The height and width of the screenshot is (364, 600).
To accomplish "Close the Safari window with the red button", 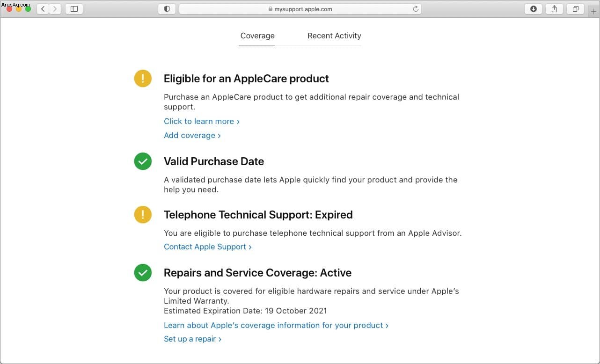I will pyautogui.click(x=9, y=9).
